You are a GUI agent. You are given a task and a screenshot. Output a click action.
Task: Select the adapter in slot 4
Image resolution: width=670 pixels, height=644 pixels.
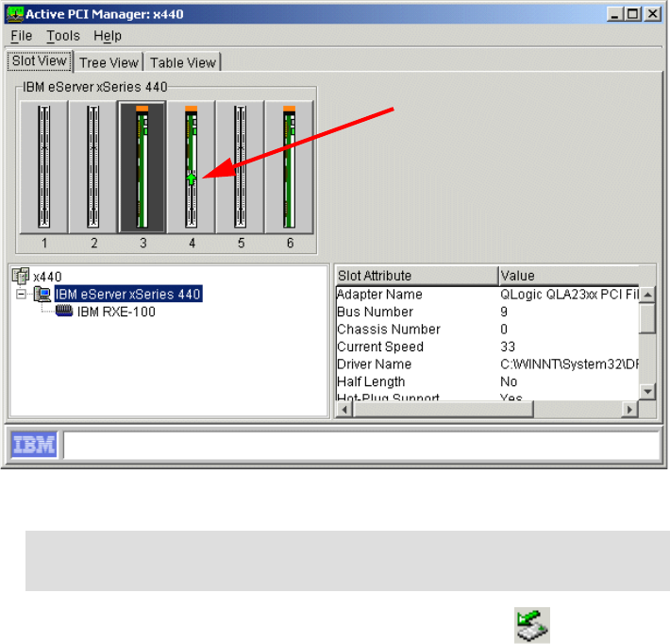191,167
